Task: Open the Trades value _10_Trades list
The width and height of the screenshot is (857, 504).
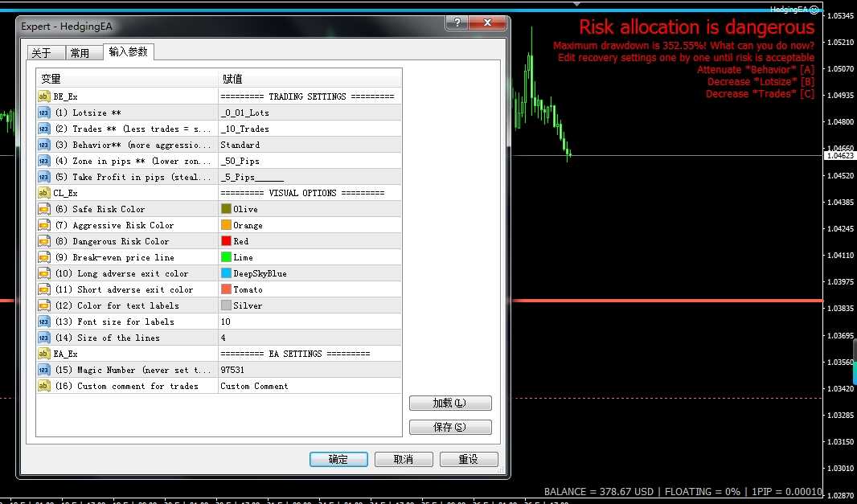Action: point(310,129)
